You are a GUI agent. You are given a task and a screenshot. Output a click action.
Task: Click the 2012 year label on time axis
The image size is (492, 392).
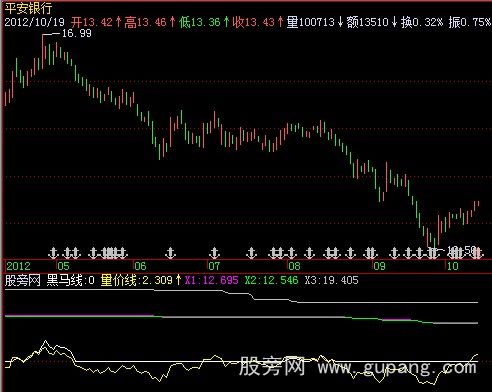(18, 266)
